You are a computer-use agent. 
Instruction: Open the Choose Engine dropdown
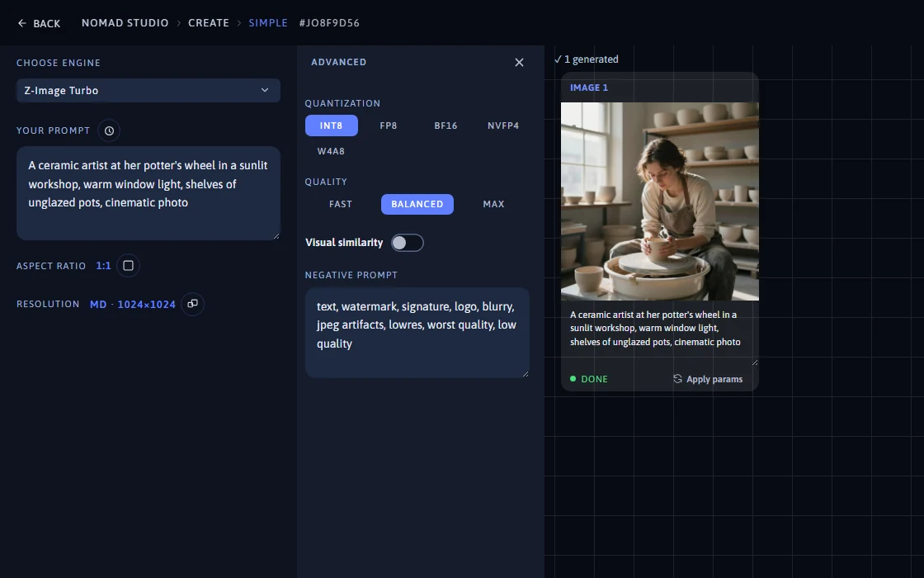pos(148,90)
